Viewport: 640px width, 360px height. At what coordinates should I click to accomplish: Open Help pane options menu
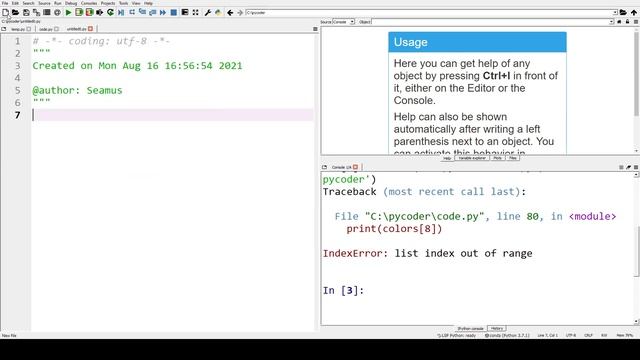click(636, 22)
